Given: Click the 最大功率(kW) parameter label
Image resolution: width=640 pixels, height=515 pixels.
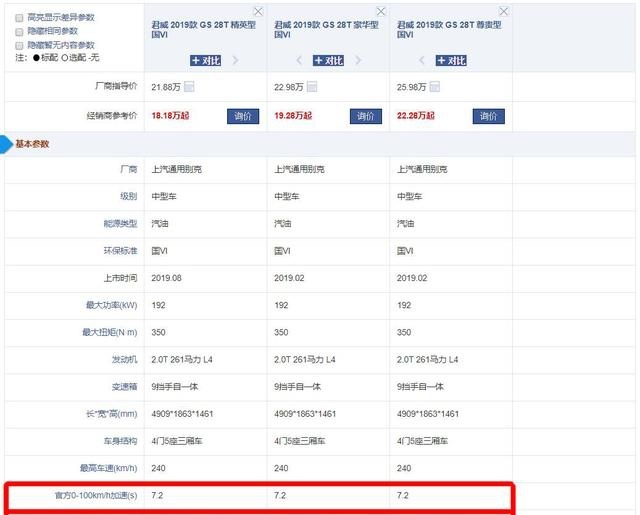Looking at the screenshot, I should click(x=111, y=305).
